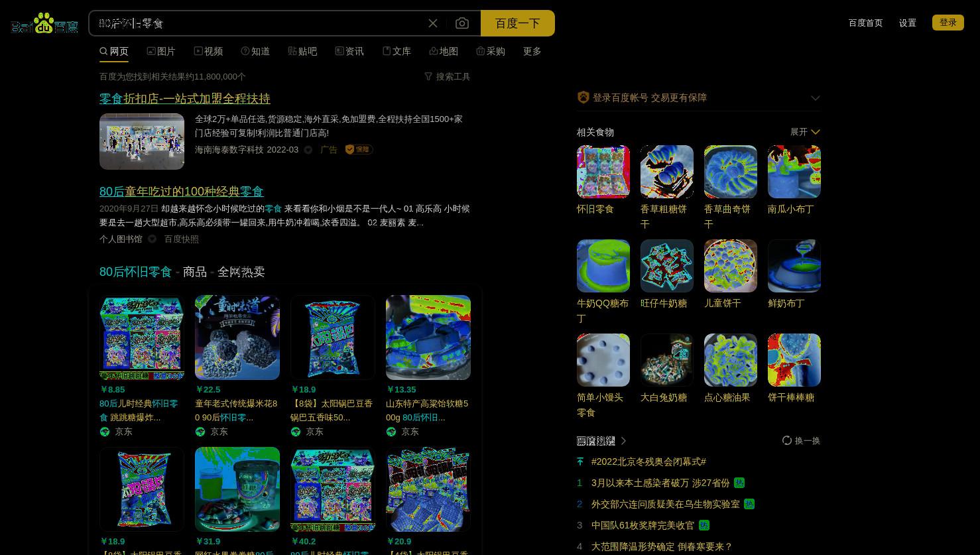This screenshot has height=555, width=980.
Task: Open ad title 零食折扣店-一站式加盟全程扶持
Action: (x=185, y=99)
